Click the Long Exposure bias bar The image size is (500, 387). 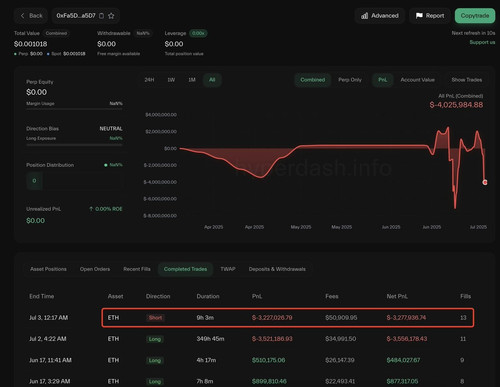(74, 145)
